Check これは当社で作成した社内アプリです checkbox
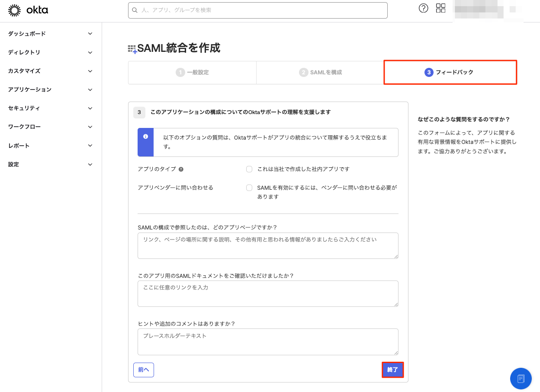Image resolution: width=540 pixels, height=392 pixels. 249,169
